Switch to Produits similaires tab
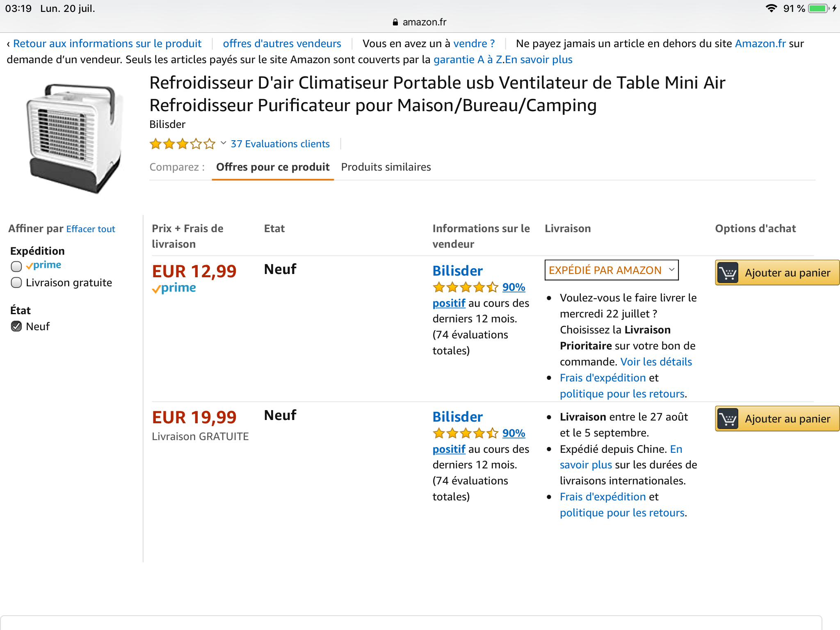Screen dimensions: 840x630 tap(386, 167)
